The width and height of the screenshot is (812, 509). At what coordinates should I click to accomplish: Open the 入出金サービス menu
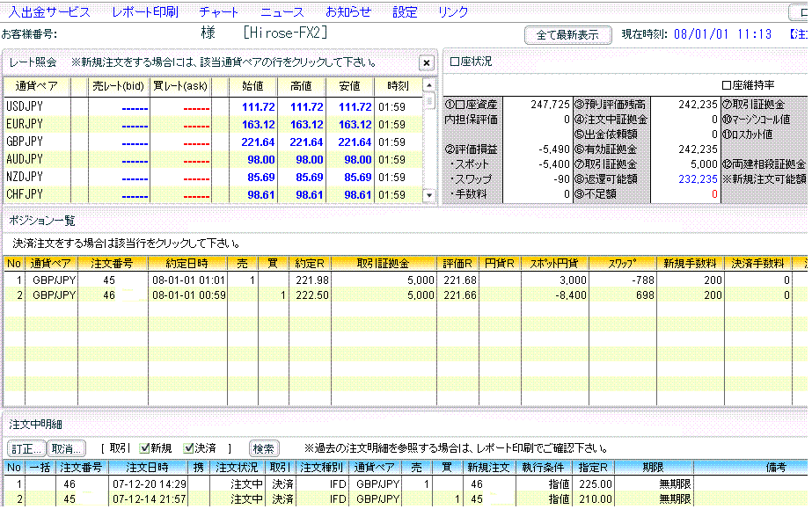(49, 12)
